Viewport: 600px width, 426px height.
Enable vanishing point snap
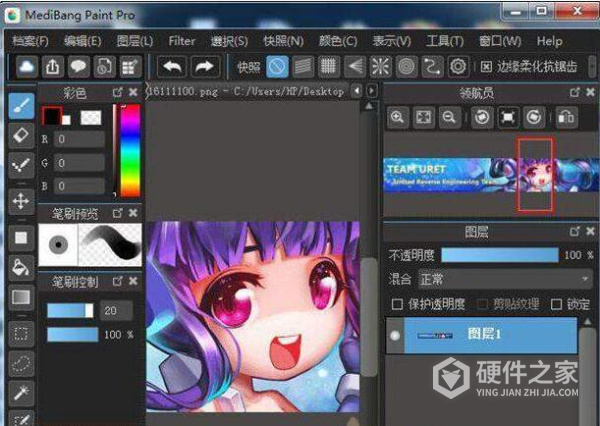pos(355,67)
